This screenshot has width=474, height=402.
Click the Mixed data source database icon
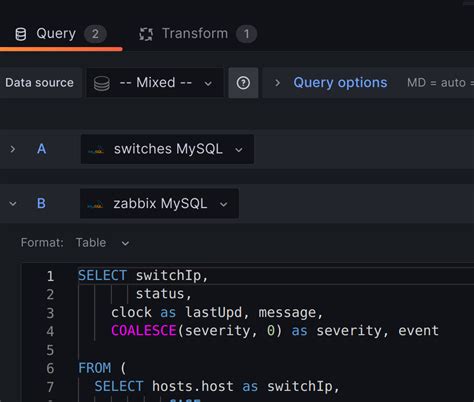point(102,83)
